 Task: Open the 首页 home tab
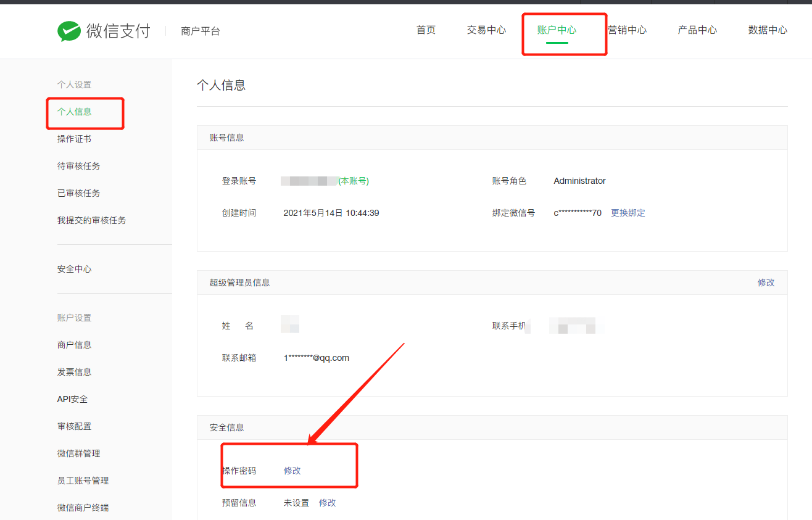426,30
